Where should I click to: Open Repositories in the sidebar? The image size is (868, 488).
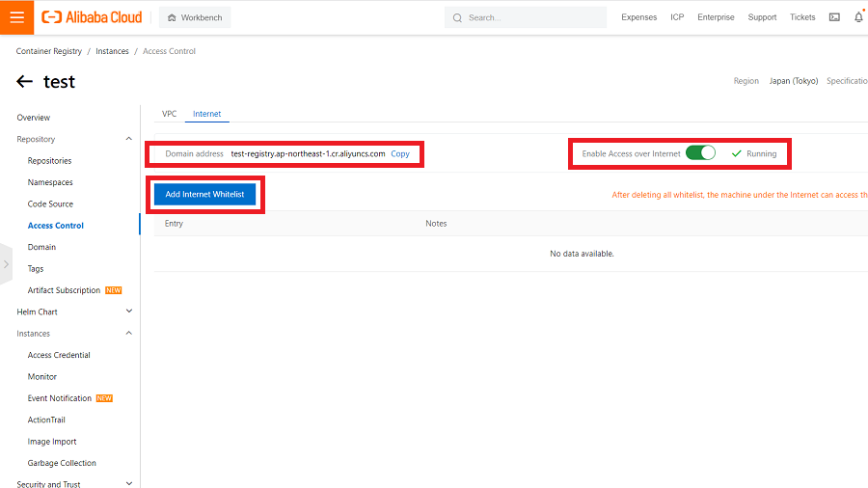pyautogui.click(x=49, y=160)
